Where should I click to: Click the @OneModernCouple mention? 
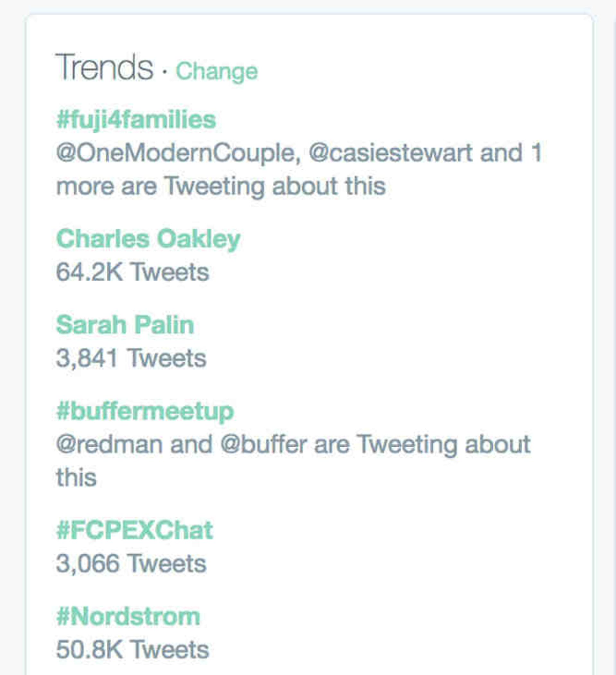(x=178, y=153)
